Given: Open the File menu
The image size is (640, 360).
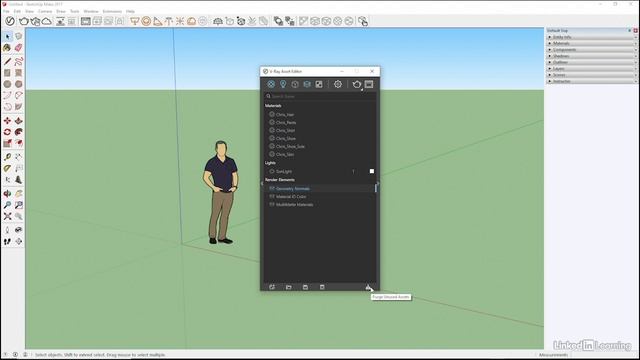Looking at the screenshot, I should tap(6, 11).
